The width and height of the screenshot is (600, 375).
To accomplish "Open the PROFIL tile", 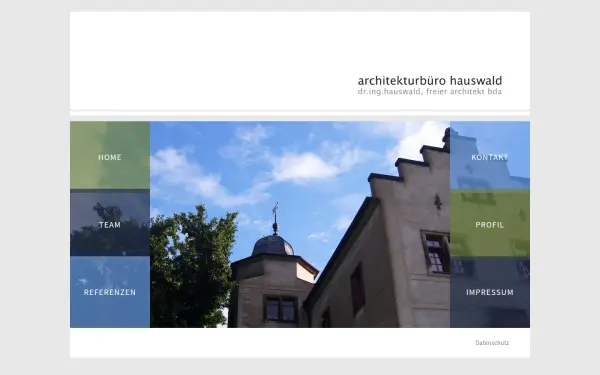I will [490, 223].
